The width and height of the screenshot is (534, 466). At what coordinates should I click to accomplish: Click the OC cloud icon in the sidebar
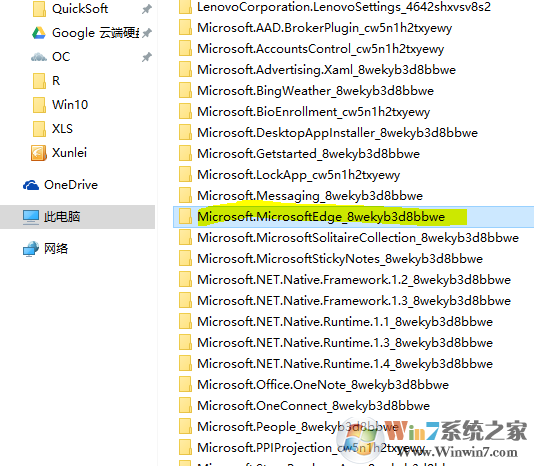[38, 57]
